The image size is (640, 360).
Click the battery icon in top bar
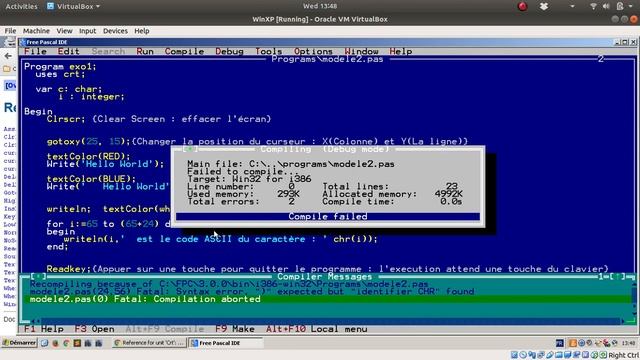(620, 6)
